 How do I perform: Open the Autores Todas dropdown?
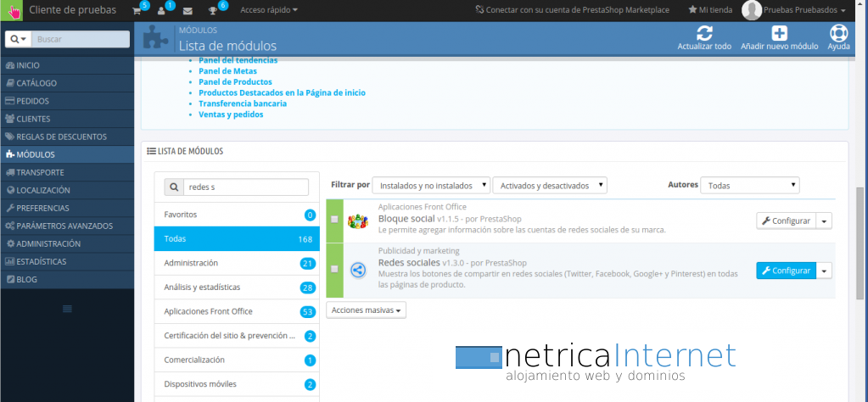pos(749,185)
